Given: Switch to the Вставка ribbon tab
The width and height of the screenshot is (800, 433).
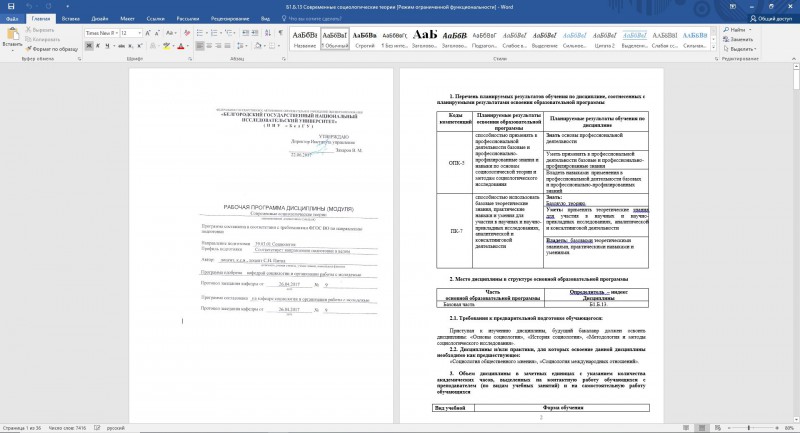Looking at the screenshot, I should [70, 18].
